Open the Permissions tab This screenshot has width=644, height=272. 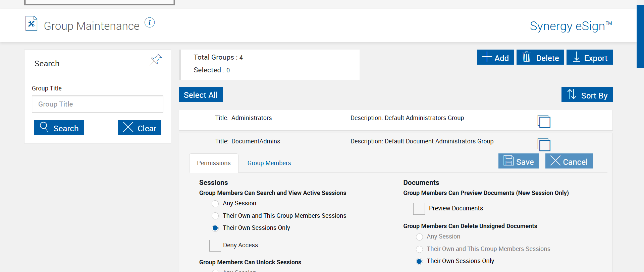click(214, 163)
